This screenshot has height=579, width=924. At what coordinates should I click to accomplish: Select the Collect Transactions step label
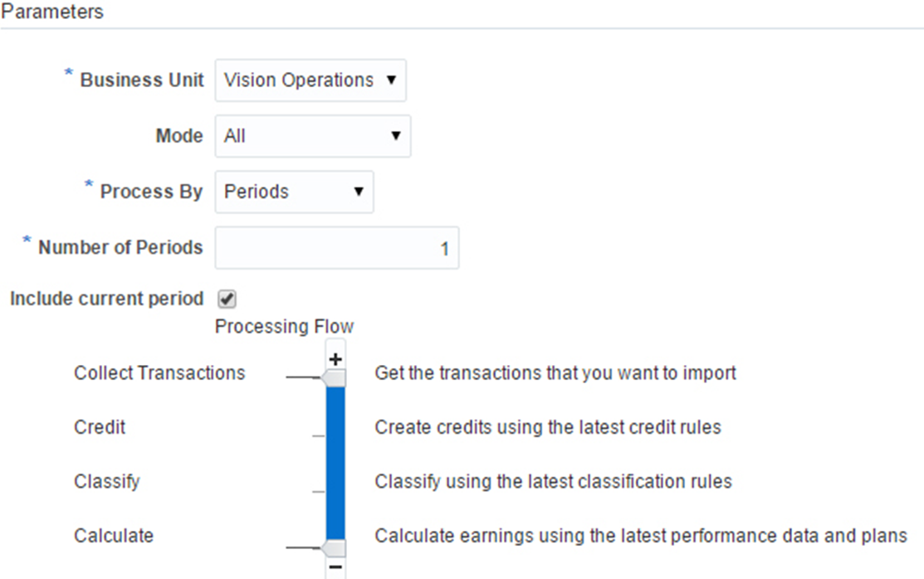pyautogui.click(x=159, y=373)
